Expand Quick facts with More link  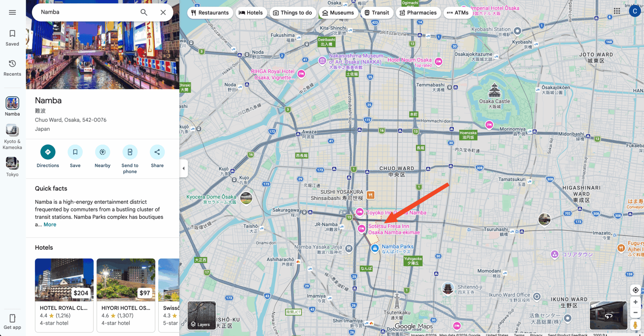[50, 225]
